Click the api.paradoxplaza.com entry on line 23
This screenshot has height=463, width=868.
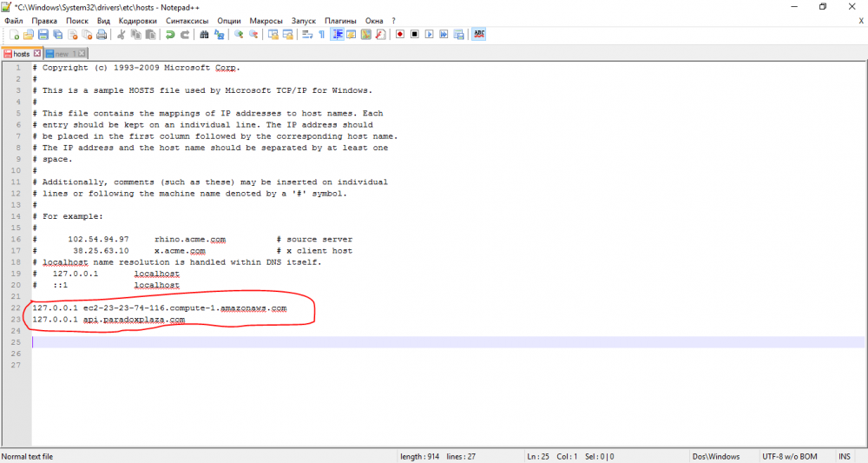tap(134, 320)
